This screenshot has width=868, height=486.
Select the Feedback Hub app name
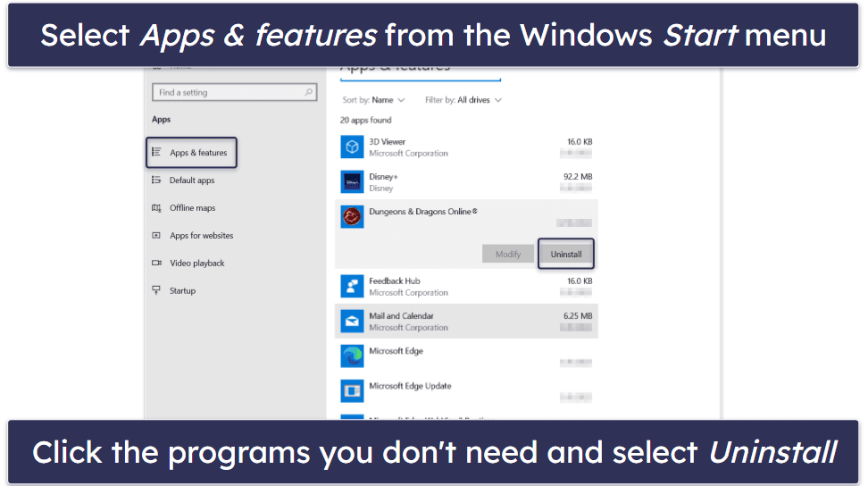[395, 281]
